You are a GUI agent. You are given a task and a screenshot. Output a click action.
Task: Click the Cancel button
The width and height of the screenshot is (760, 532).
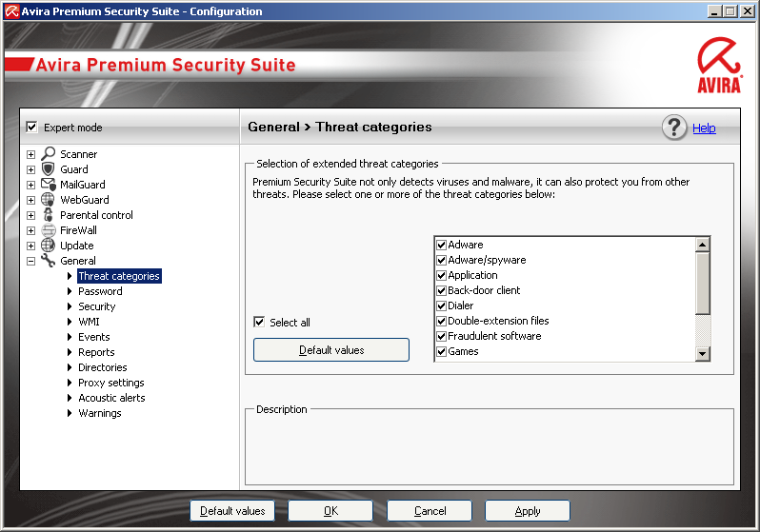[x=430, y=511]
